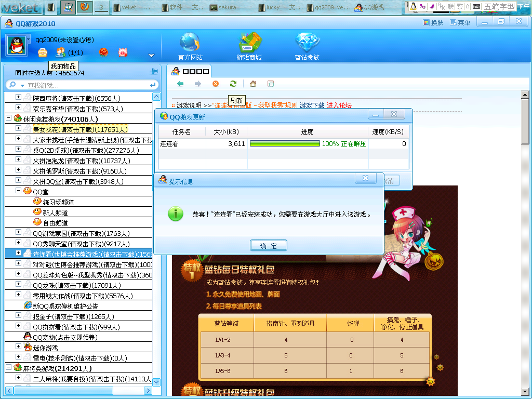Viewport: 532px width, 399px height.
Task: Select 连连看(世博会推荐游戏) row
Action: [79, 254]
